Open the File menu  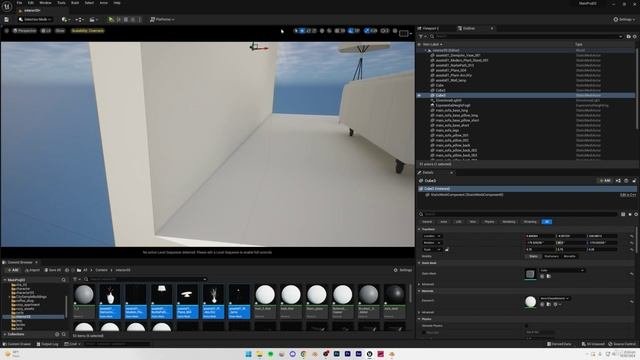pyautogui.click(x=19, y=3)
